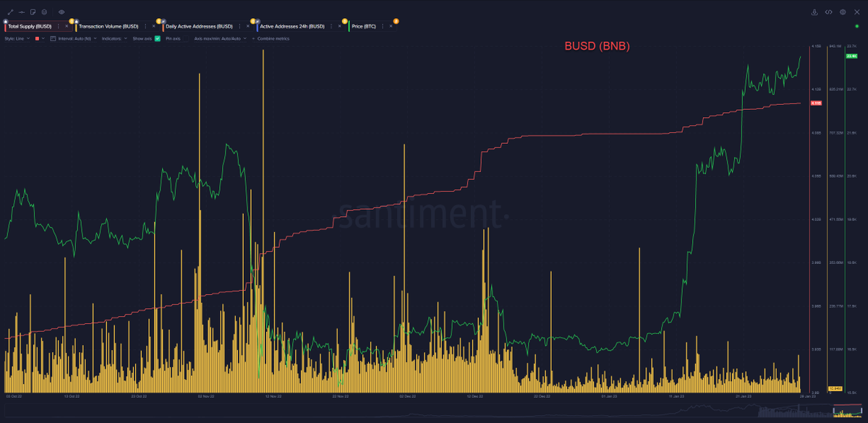The height and width of the screenshot is (423, 868).
Task: Open the red color picker swatch
Action: tap(37, 38)
